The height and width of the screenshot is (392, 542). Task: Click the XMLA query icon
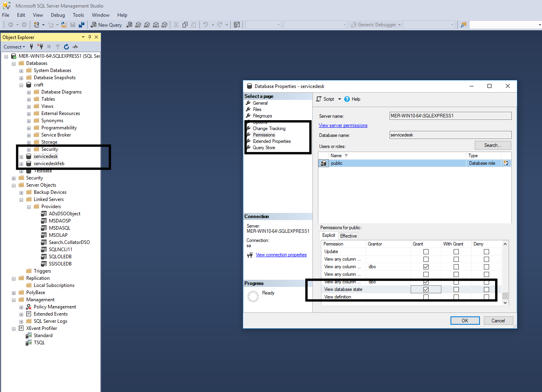pyautogui.click(x=156, y=25)
